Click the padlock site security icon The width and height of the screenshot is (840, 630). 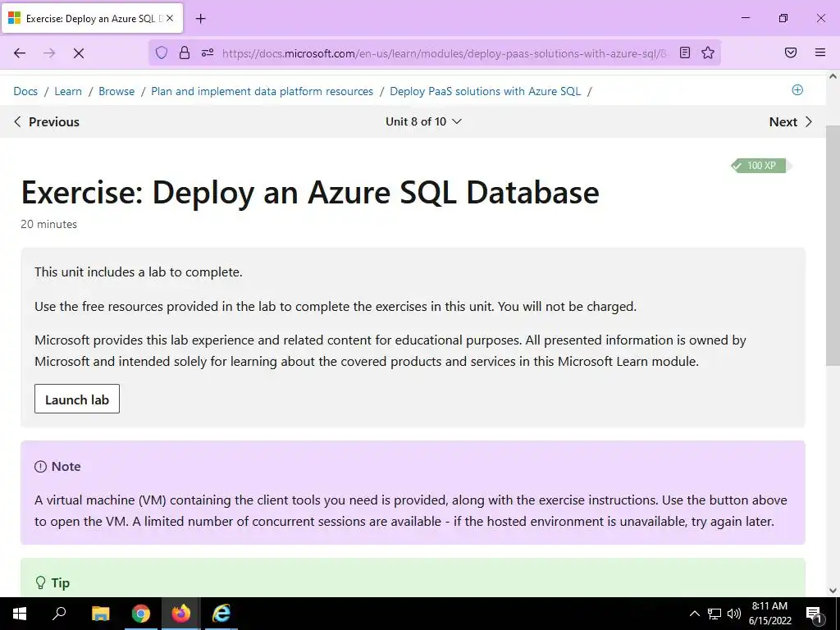tap(185, 52)
